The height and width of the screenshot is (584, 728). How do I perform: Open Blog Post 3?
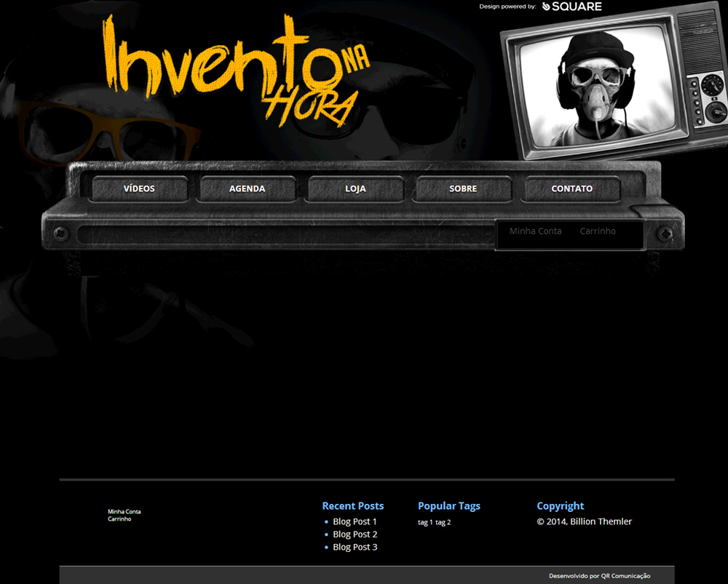click(355, 548)
